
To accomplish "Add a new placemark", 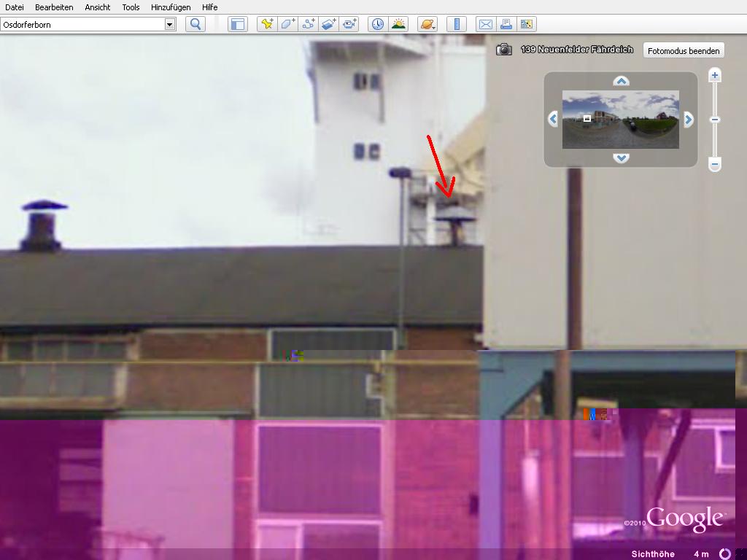I will pos(267,24).
